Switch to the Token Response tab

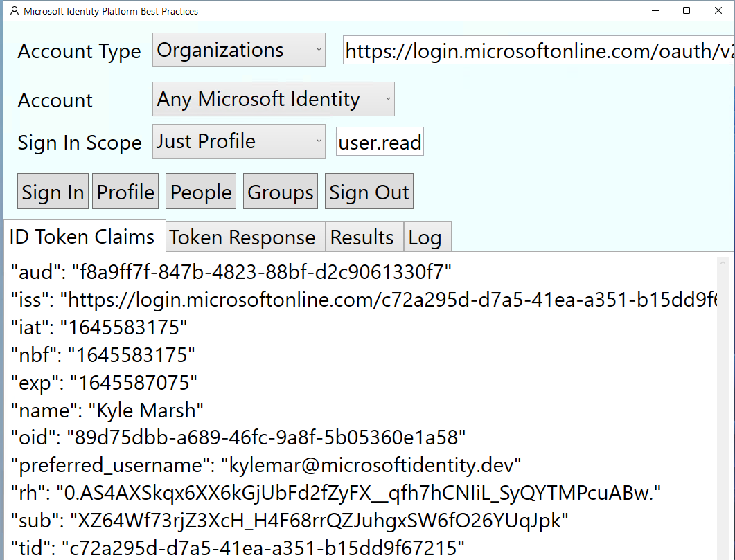tap(246, 237)
